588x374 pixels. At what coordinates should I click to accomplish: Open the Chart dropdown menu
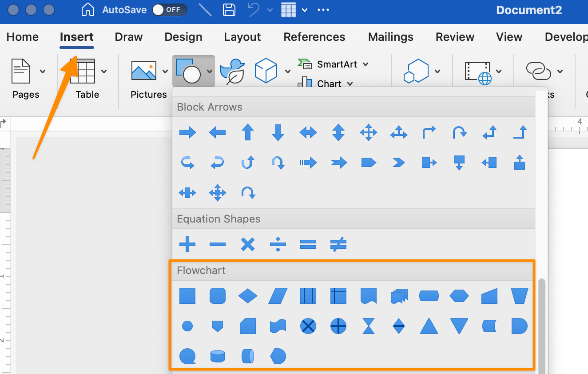[350, 84]
